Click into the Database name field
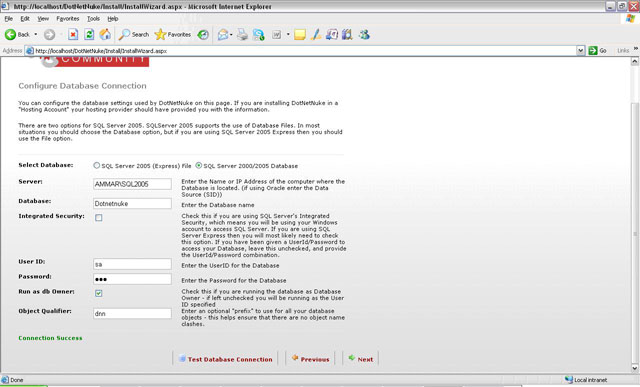The width and height of the screenshot is (640, 387). point(132,204)
